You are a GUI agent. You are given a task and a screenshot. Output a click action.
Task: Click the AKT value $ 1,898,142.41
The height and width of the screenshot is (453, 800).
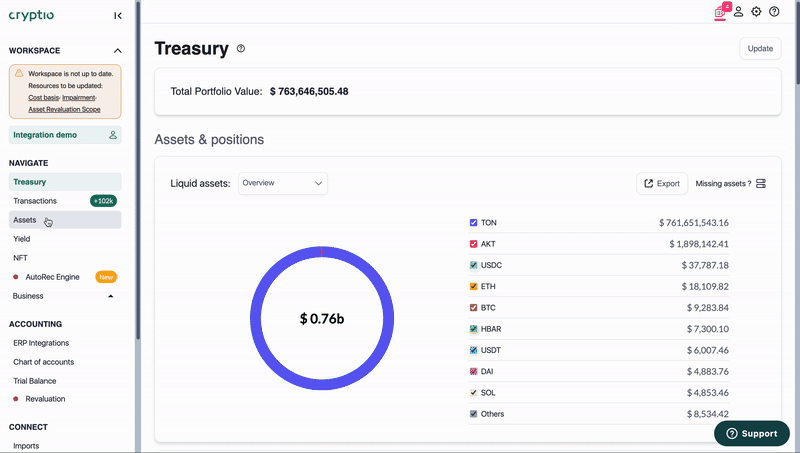tap(699, 244)
